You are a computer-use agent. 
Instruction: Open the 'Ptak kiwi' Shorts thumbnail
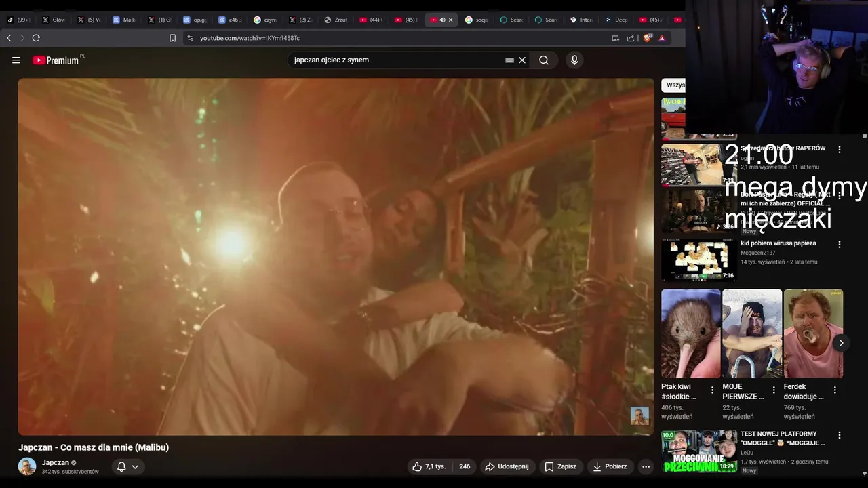tap(691, 333)
